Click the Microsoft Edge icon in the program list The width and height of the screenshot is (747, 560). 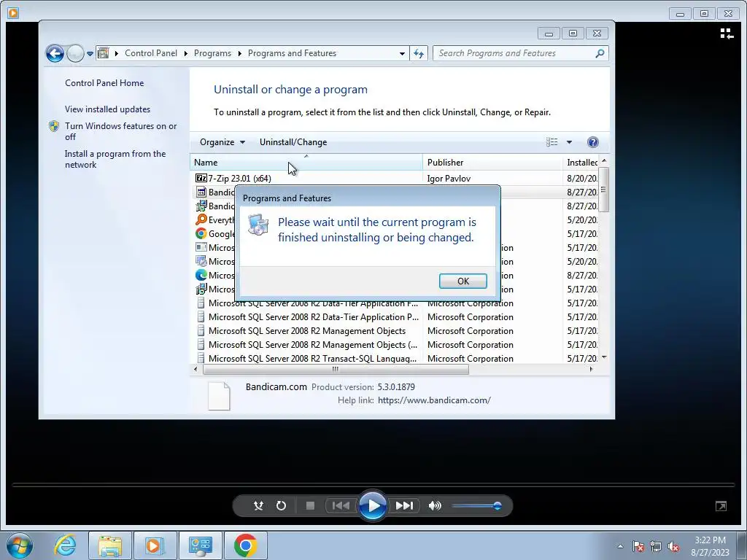(x=201, y=275)
